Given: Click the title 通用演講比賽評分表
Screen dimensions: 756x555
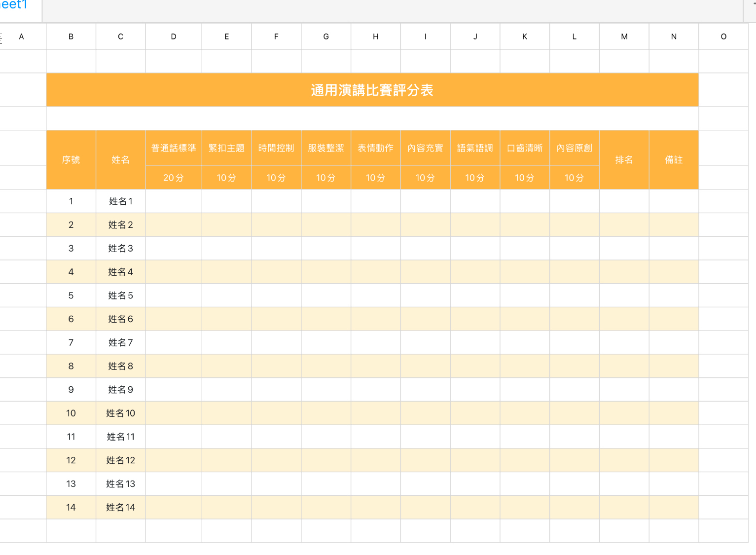Looking at the screenshot, I should (372, 90).
